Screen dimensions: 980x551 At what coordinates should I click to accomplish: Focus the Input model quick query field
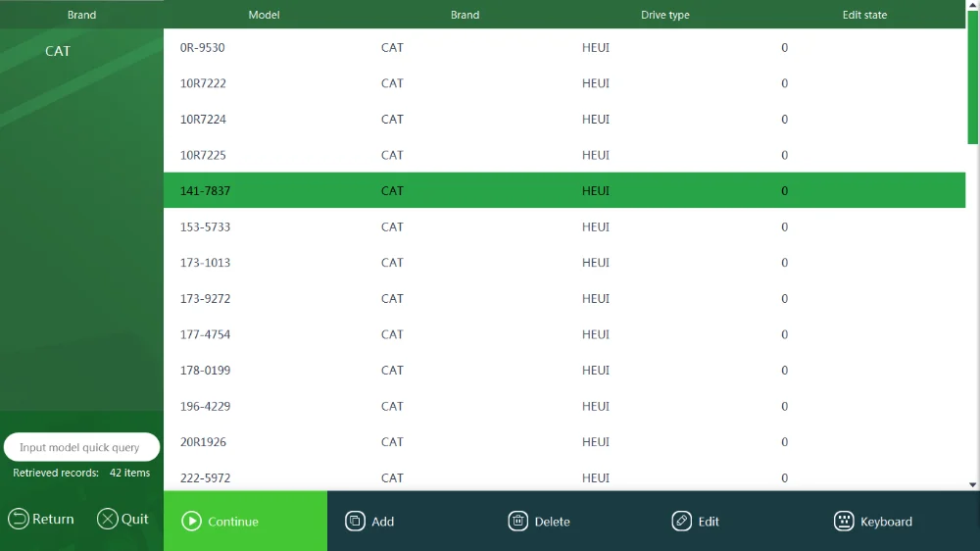point(82,447)
